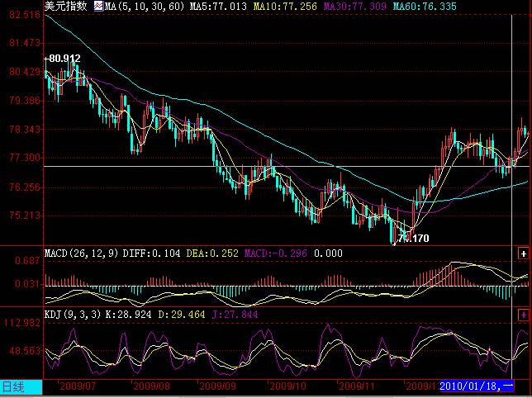Viewport: 532px width, 398px height.
Task: Click the 2009/07 date on time axis
Action: click(x=78, y=386)
